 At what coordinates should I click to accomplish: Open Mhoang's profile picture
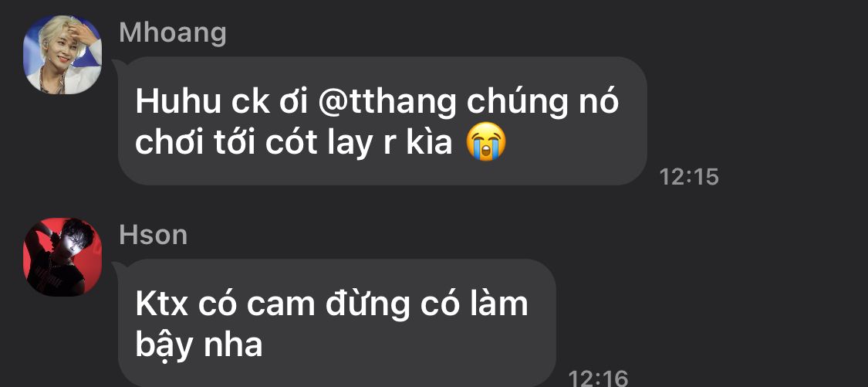[x=62, y=54]
